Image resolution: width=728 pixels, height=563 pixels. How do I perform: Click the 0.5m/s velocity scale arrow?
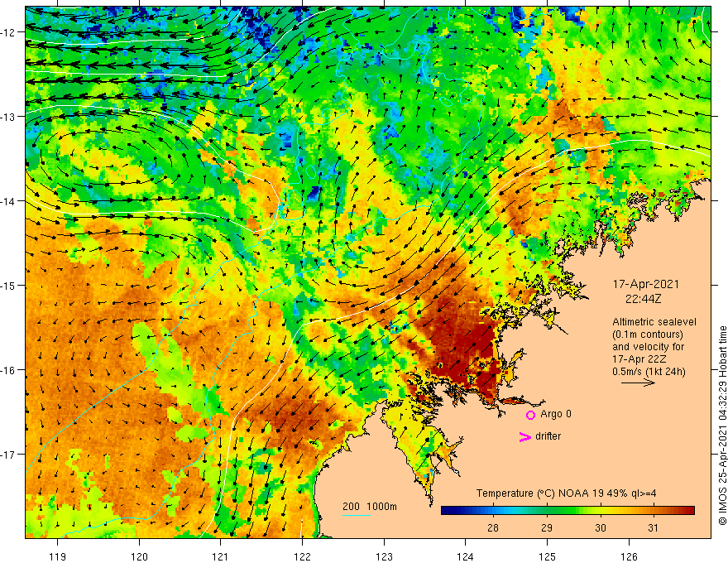tap(638, 383)
